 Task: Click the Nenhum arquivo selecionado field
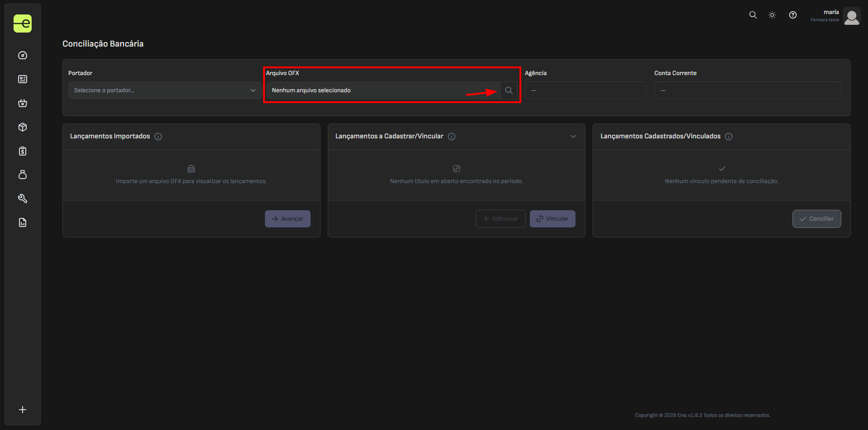tap(383, 90)
